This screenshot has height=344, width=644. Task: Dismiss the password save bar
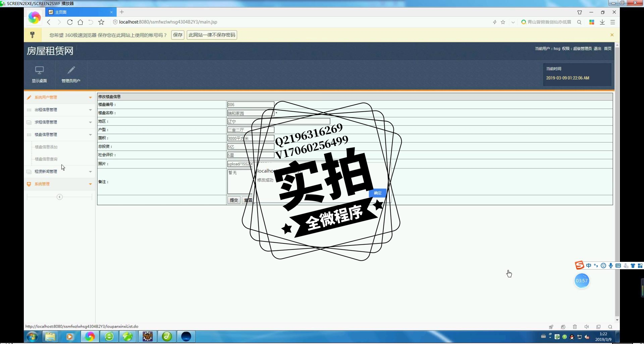click(x=612, y=35)
